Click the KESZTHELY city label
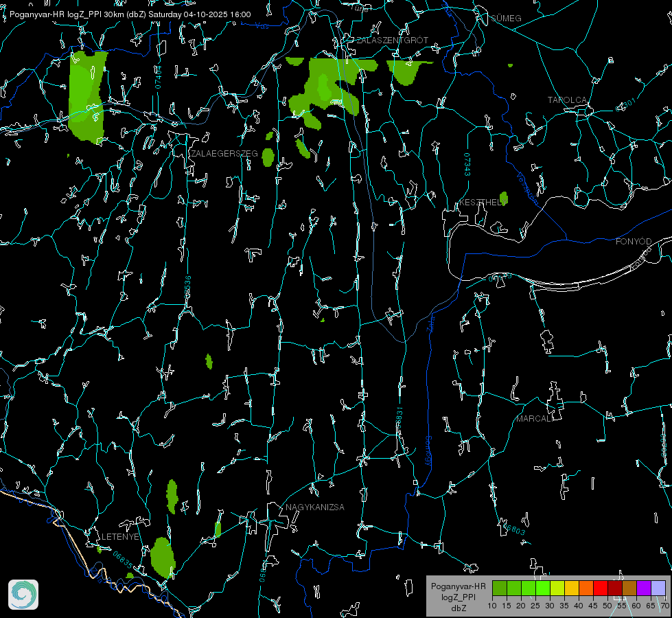672x618 pixels. point(482,202)
